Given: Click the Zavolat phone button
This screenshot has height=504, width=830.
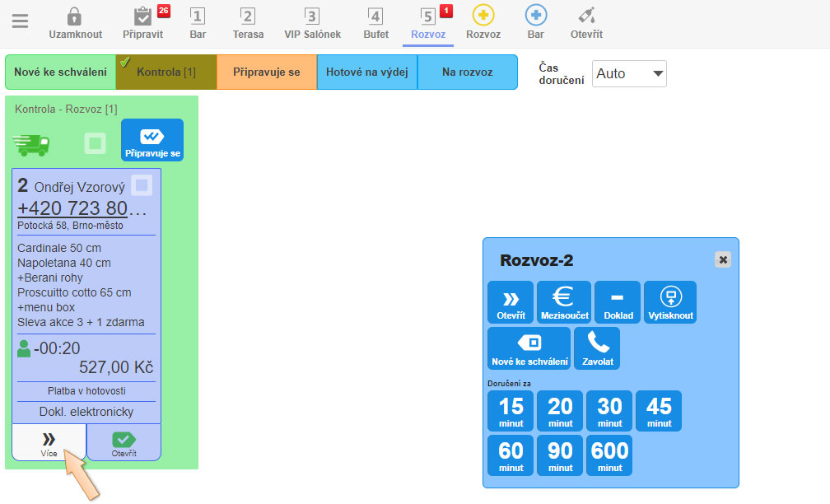Looking at the screenshot, I should tap(597, 348).
